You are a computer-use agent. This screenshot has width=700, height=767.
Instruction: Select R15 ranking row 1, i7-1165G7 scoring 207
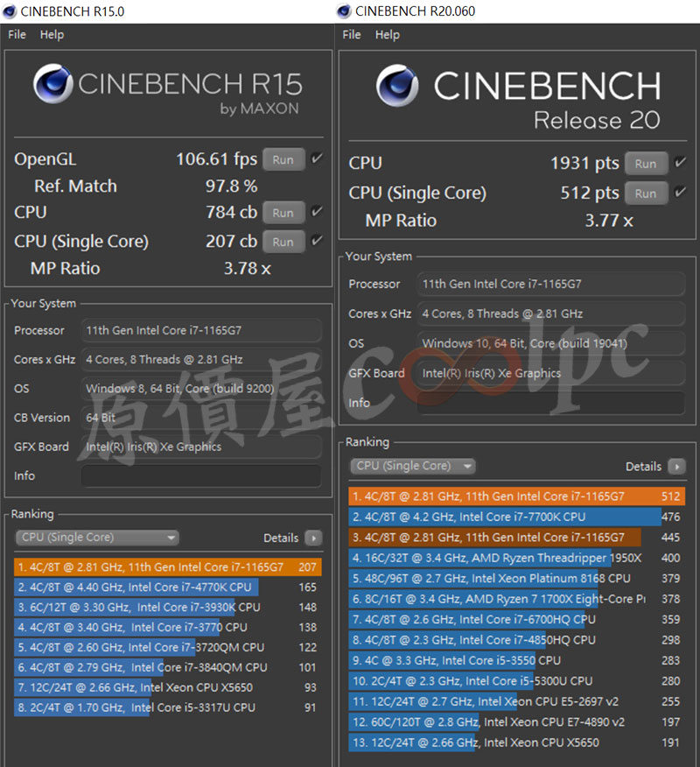click(x=168, y=567)
